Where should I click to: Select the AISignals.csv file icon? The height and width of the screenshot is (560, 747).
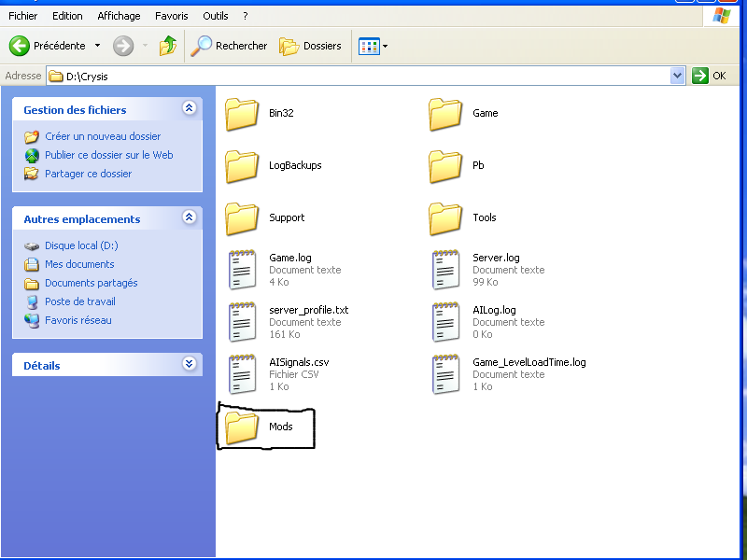point(243,375)
